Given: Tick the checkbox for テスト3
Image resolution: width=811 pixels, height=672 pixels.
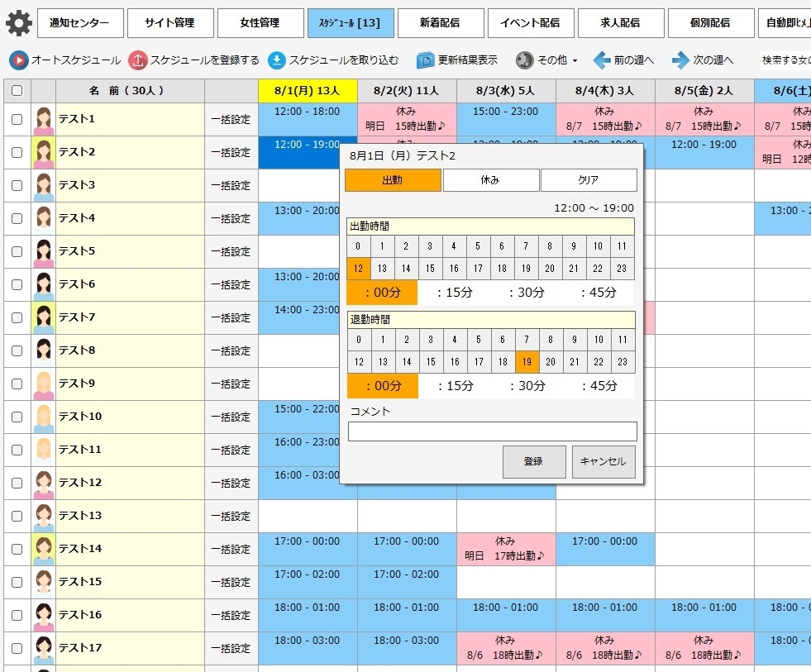Looking at the screenshot, I should 17,186.
